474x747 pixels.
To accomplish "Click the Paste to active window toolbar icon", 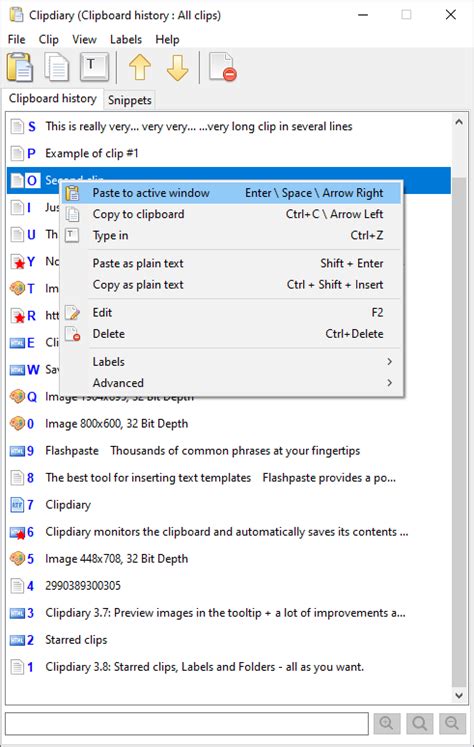I will point(20,67).
